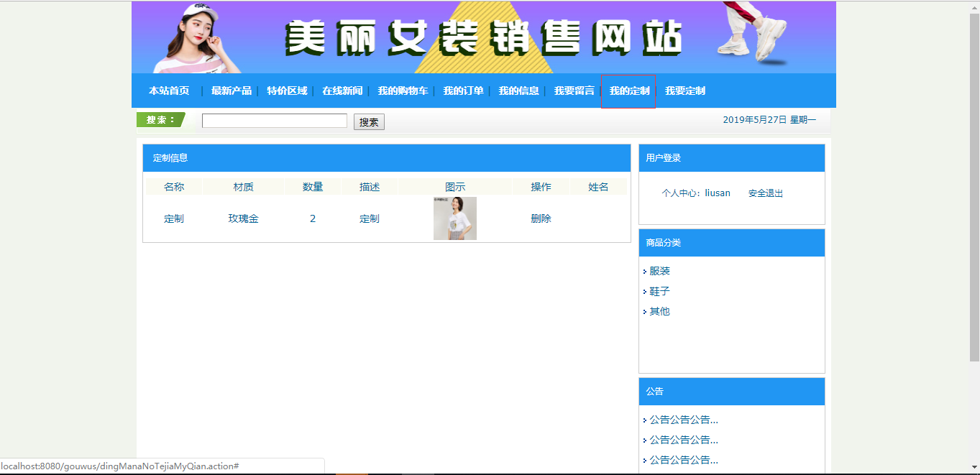Click the 描述 column header

370,187
